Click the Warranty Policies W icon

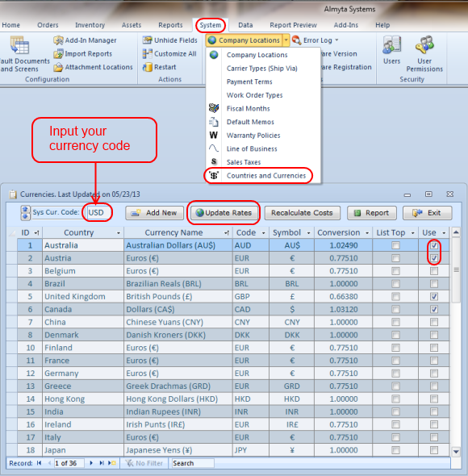click(214, 135)
